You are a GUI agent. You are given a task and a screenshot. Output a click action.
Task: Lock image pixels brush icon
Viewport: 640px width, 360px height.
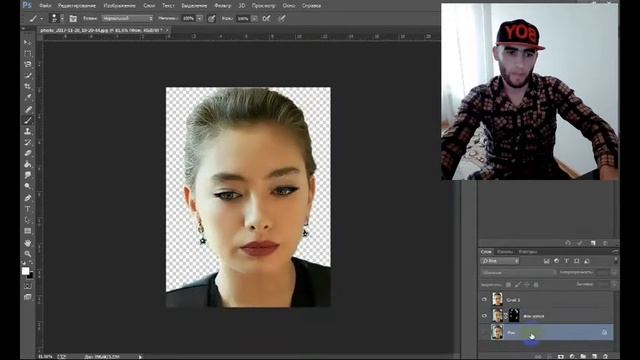(518, 284)
